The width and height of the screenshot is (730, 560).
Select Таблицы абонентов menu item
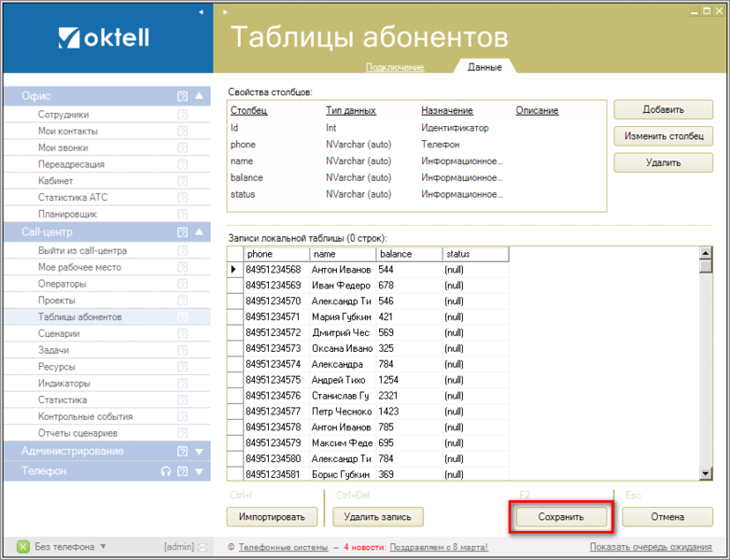(80, 317)
